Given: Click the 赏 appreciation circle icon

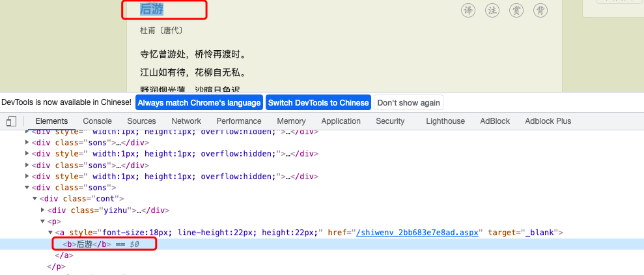Looking at the screenshot, I should coord(516,10).
